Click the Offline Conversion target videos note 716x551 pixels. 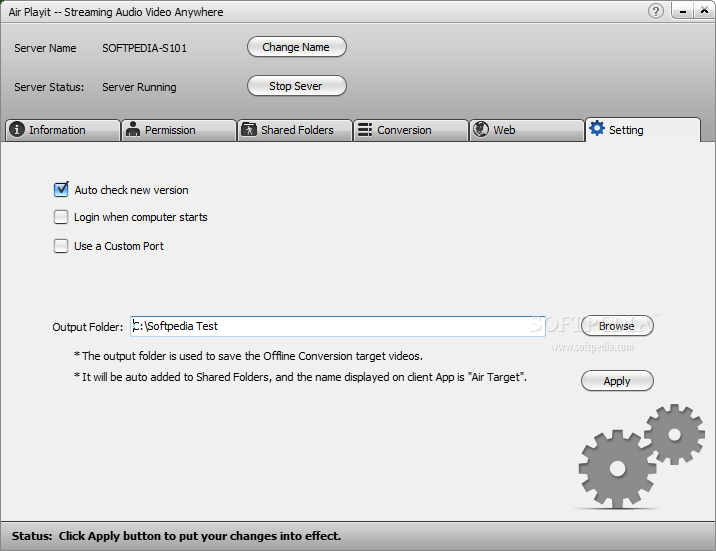248,356
